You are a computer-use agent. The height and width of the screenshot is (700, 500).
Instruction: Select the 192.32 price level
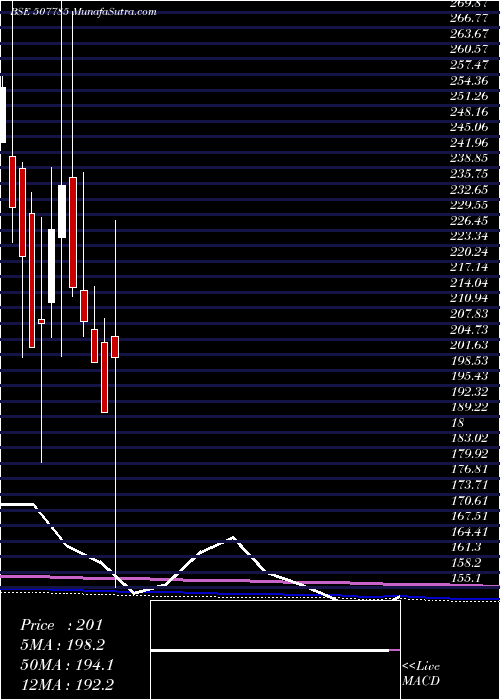tap(470, 392)
